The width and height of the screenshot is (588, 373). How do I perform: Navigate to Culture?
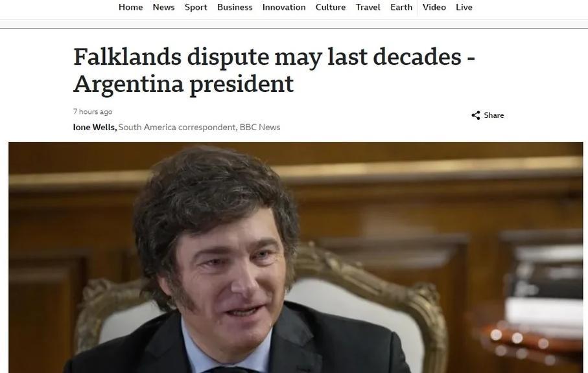(x=331, y=7)
